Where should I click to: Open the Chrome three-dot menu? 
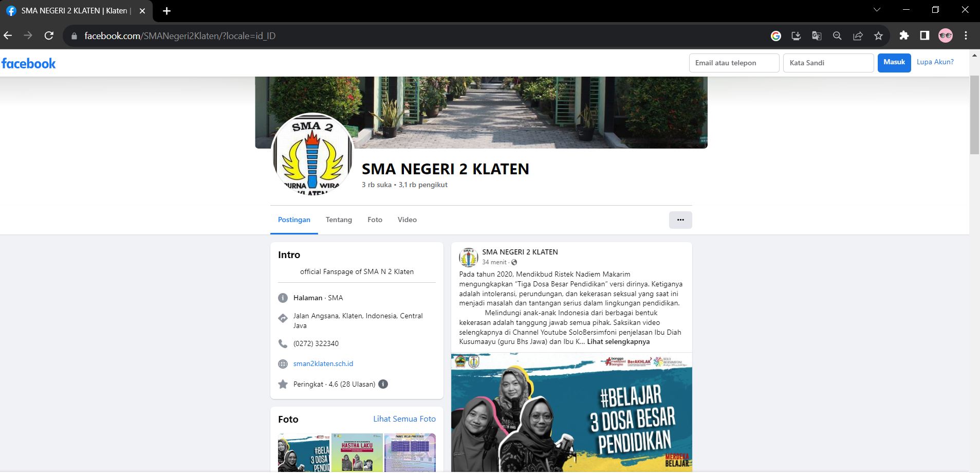tap(966, 35)
